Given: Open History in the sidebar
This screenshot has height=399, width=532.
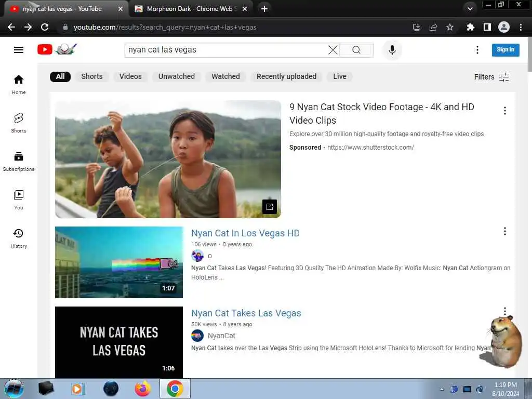Looking at the screenshot, I should coord(19,238).
